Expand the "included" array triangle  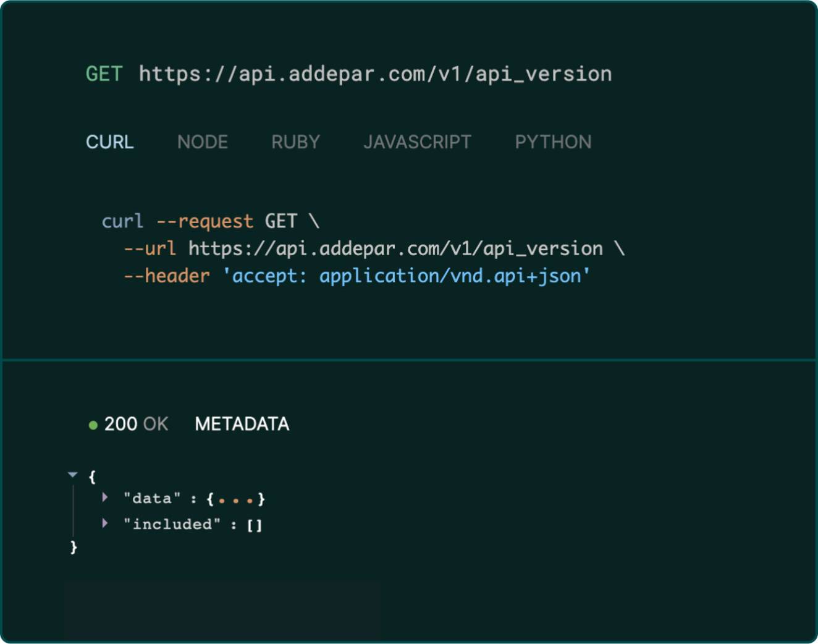pyautogui.click(x=105, y=523)
